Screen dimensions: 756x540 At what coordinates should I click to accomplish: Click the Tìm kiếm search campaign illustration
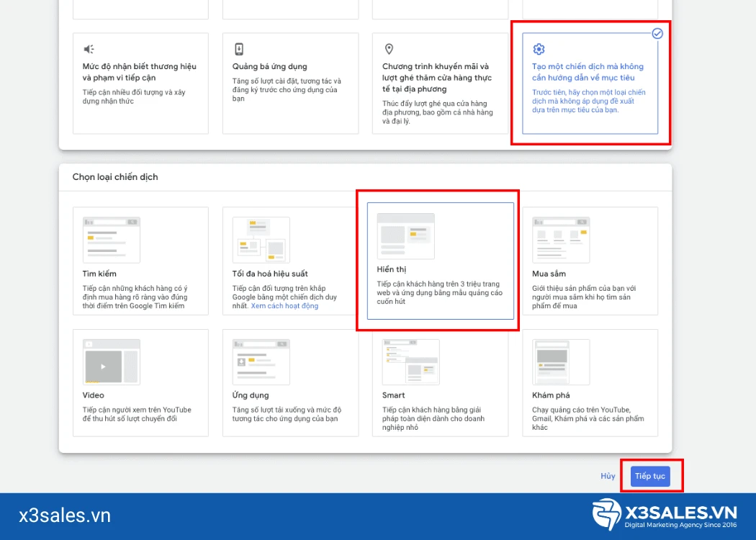[112, 240]
